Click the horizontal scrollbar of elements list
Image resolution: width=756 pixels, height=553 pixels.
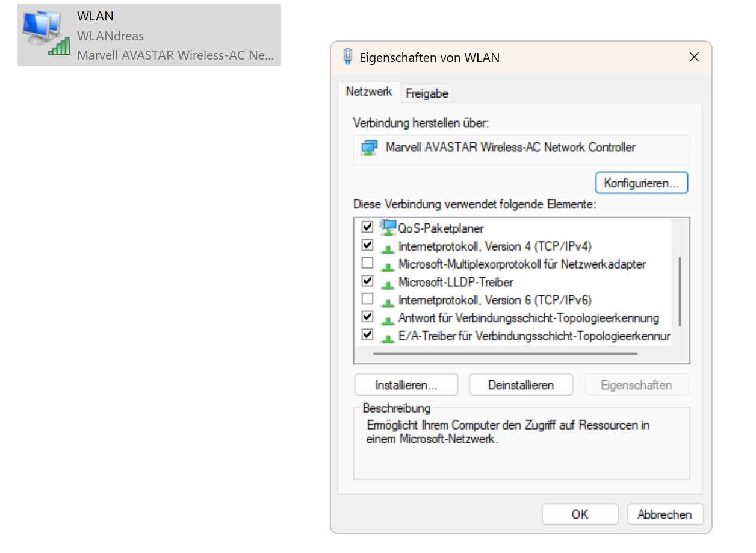click(505, 354)
